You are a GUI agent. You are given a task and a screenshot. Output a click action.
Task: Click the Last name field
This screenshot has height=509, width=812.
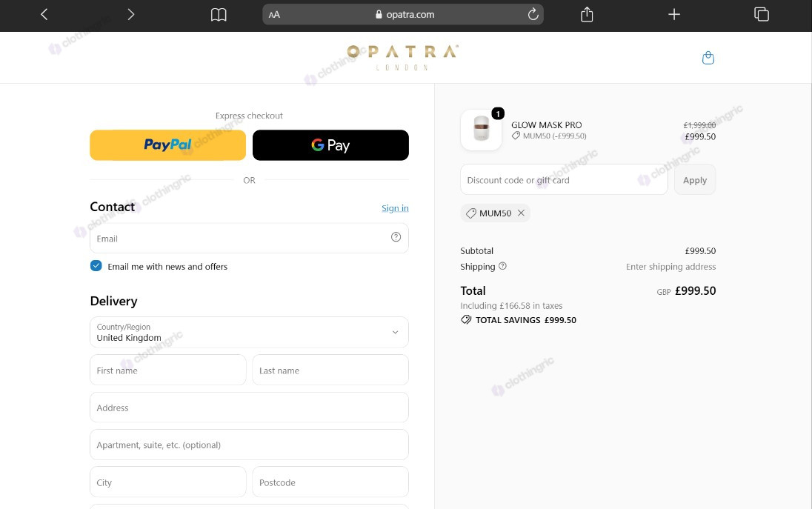[x=330, y=370]
